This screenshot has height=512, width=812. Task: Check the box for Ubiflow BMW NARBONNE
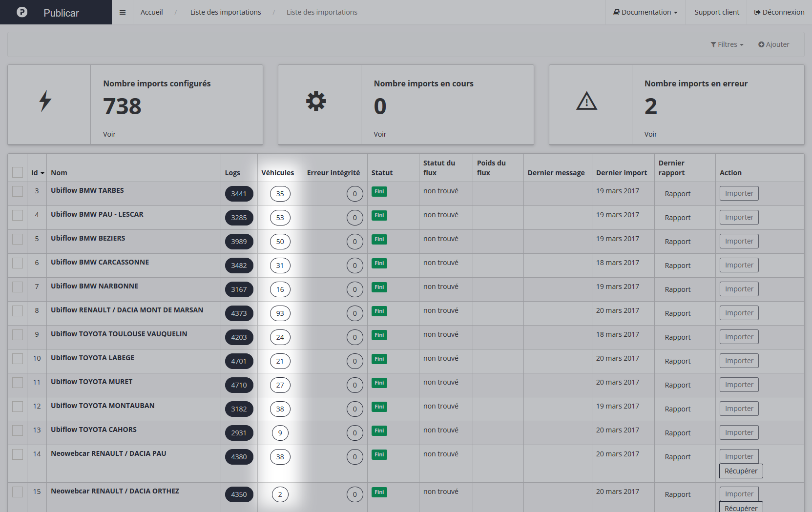coord(18,287)
